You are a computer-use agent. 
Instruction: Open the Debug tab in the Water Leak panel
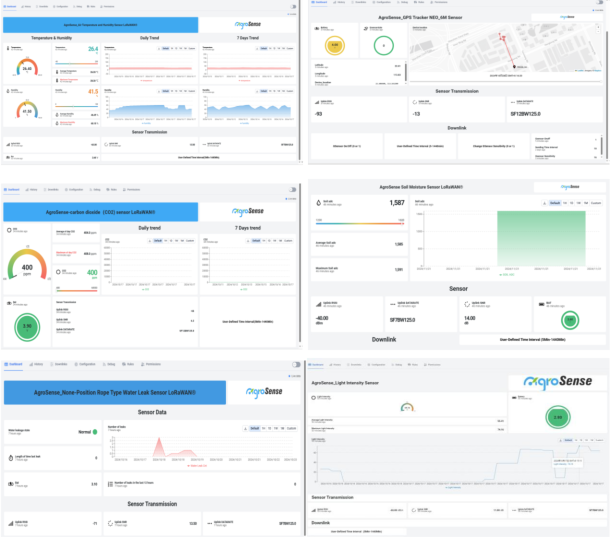(109, 364)
